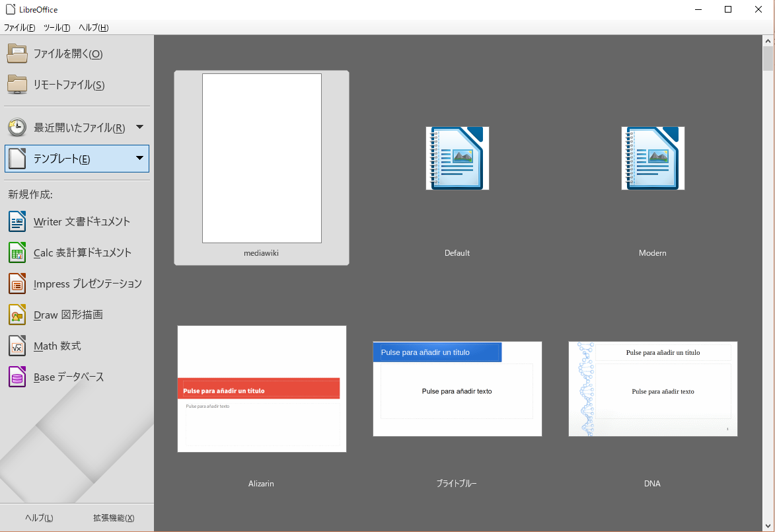Click the Templates page icon

(17, 159)
